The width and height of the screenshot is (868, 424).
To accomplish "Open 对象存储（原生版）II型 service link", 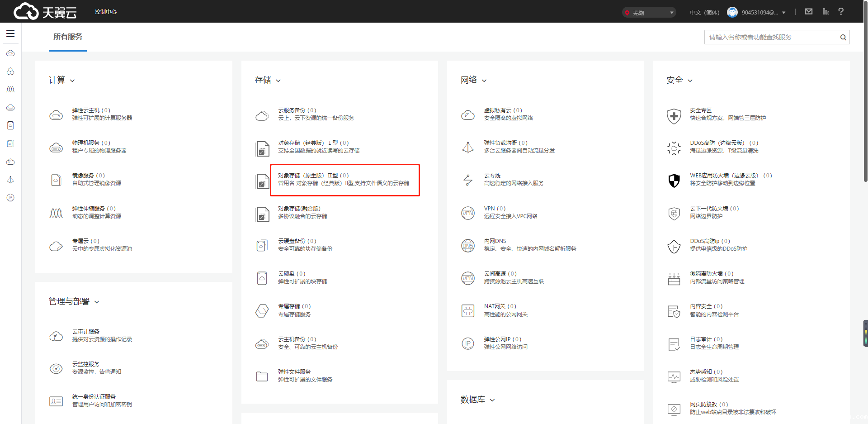I will [x=313, y=176].
